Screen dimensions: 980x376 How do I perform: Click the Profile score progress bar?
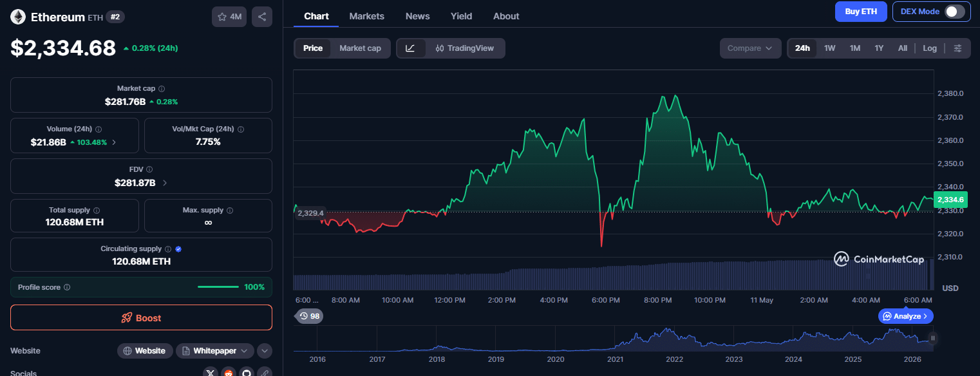click(x=218, y=287)
